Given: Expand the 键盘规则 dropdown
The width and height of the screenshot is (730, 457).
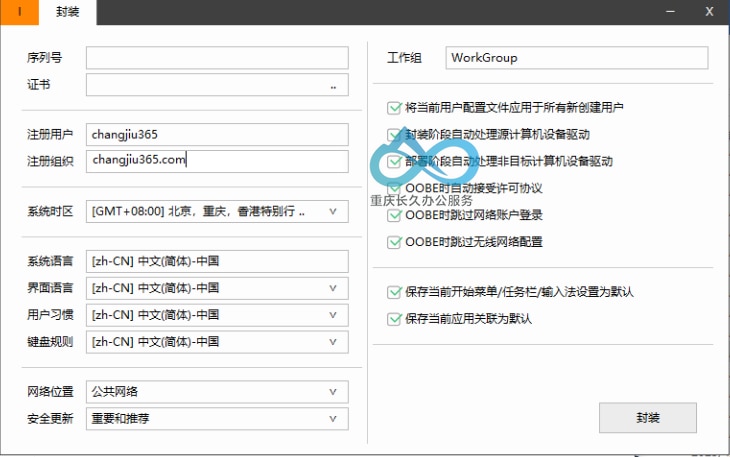Looking at the screenshot, I should pos(217,342).
